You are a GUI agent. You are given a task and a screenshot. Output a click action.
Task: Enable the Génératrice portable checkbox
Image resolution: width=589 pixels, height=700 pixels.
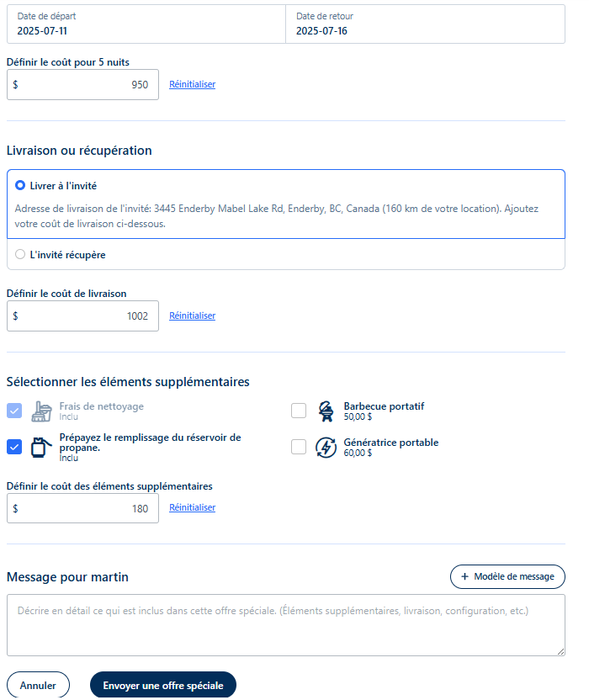[299, 447]
